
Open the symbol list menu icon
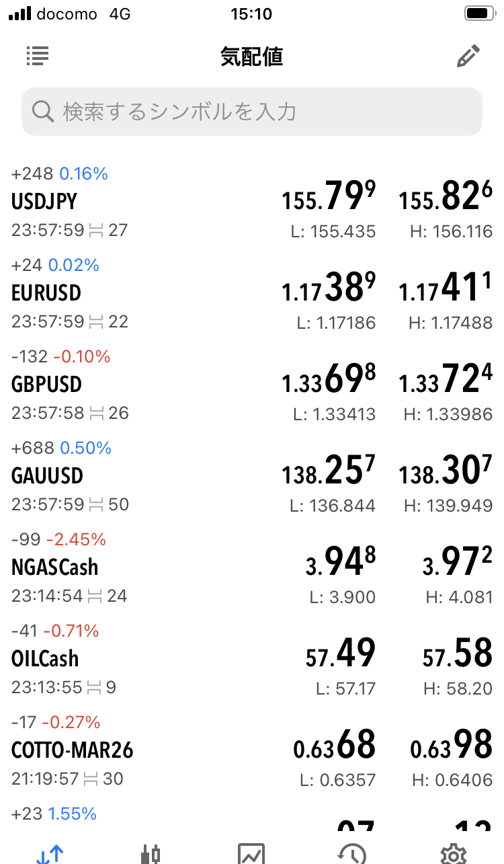pos(38,56)
